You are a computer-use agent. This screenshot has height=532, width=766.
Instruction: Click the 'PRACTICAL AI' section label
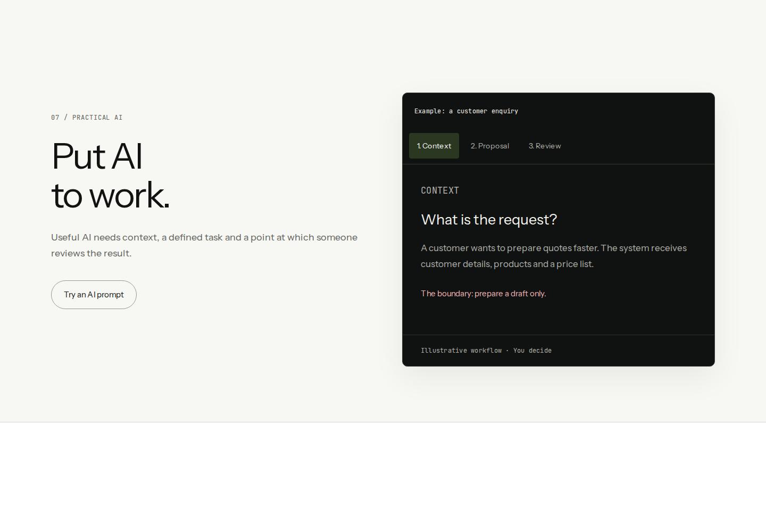point(97,118)
